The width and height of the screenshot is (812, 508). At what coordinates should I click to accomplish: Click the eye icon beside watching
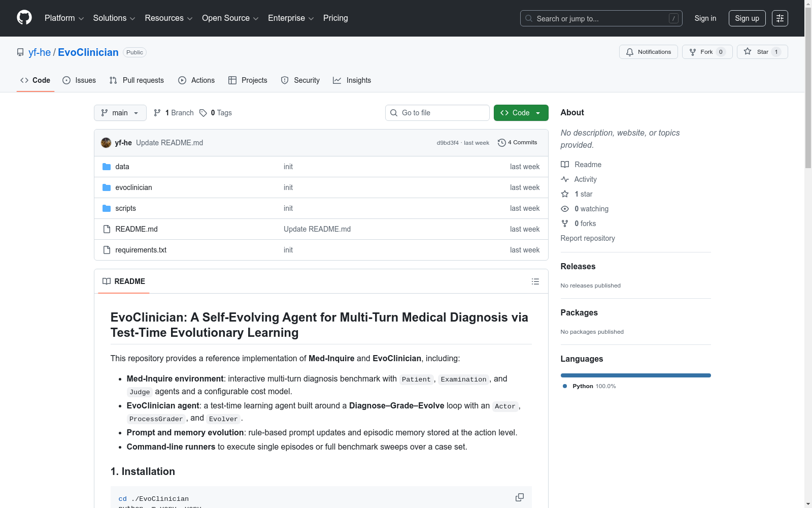point(565,209)
